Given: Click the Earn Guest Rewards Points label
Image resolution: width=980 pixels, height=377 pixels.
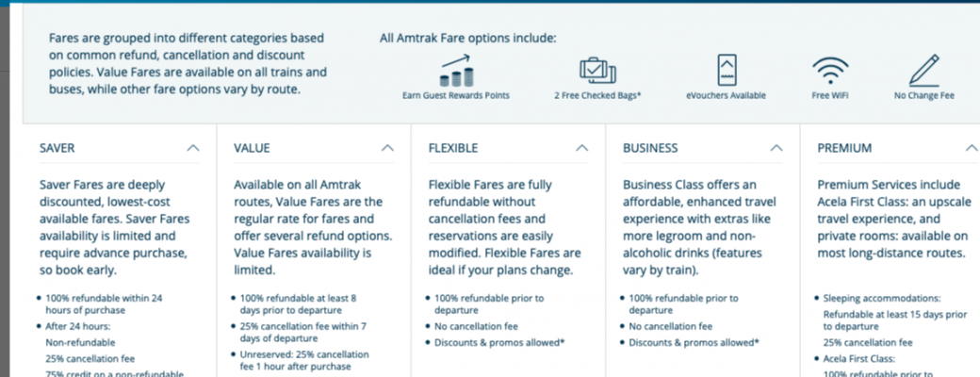Looking at the screenshot, I should pyautogui.click(x=456, y=95).
